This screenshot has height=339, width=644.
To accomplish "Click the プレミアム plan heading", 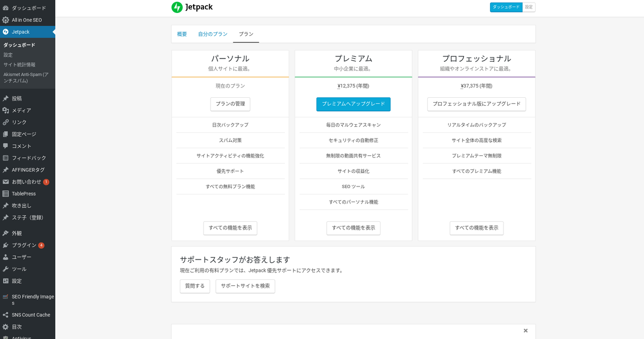I will click(x=353, y=59).
